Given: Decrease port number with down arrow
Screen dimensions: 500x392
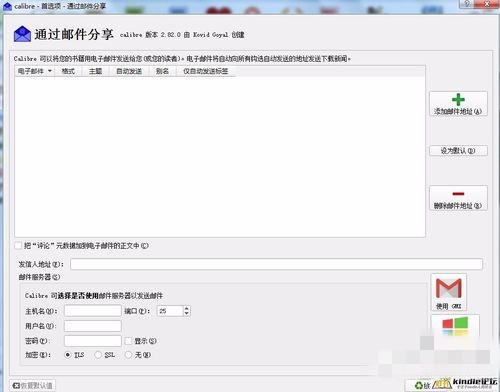Looking at the screenshot, I should pyautogui.click(x=187, y=313).
